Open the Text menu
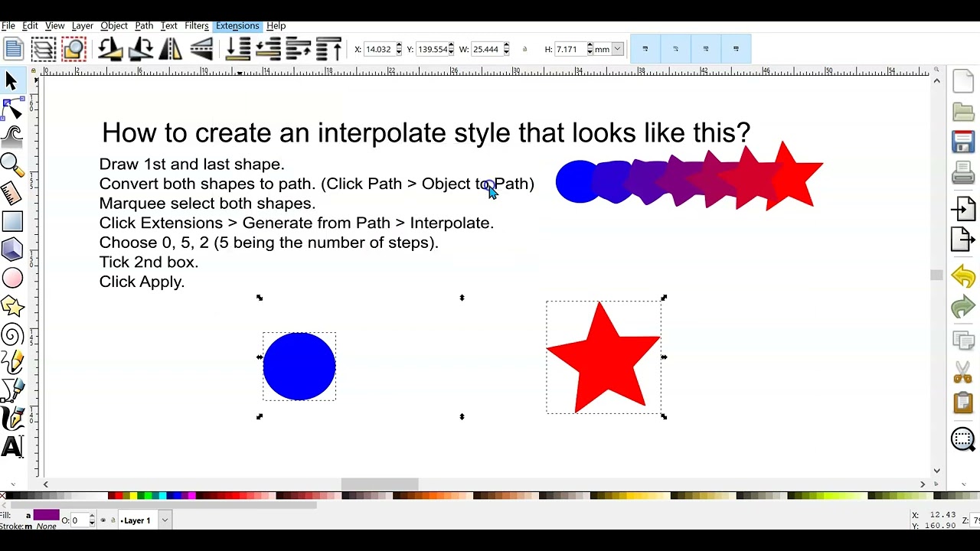Screen dimensions: 980x551 tap(169, 25)
